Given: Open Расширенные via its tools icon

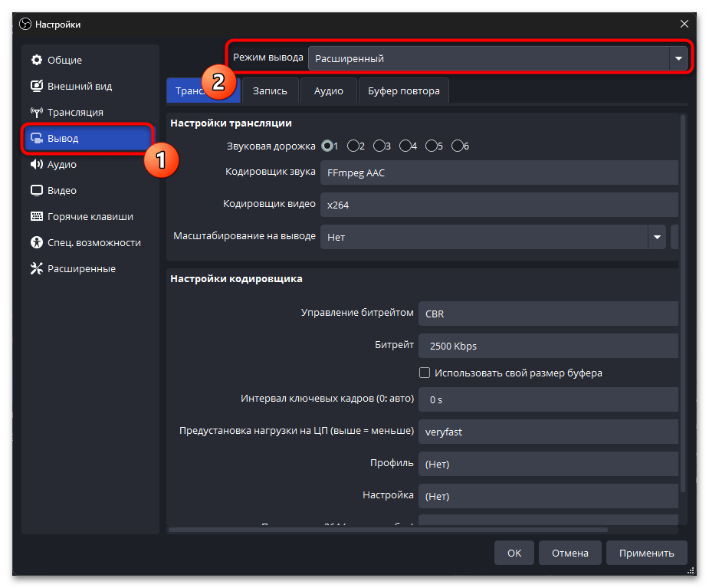Looking at the screenshot, I should tap(36, 269).
